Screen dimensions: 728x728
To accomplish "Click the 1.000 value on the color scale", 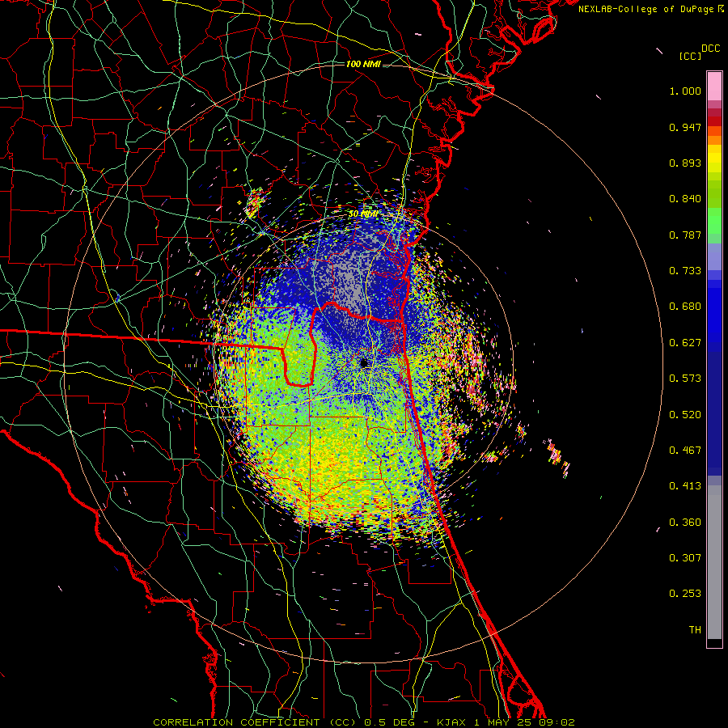I will pyautogui.click(x=685, y=91).
